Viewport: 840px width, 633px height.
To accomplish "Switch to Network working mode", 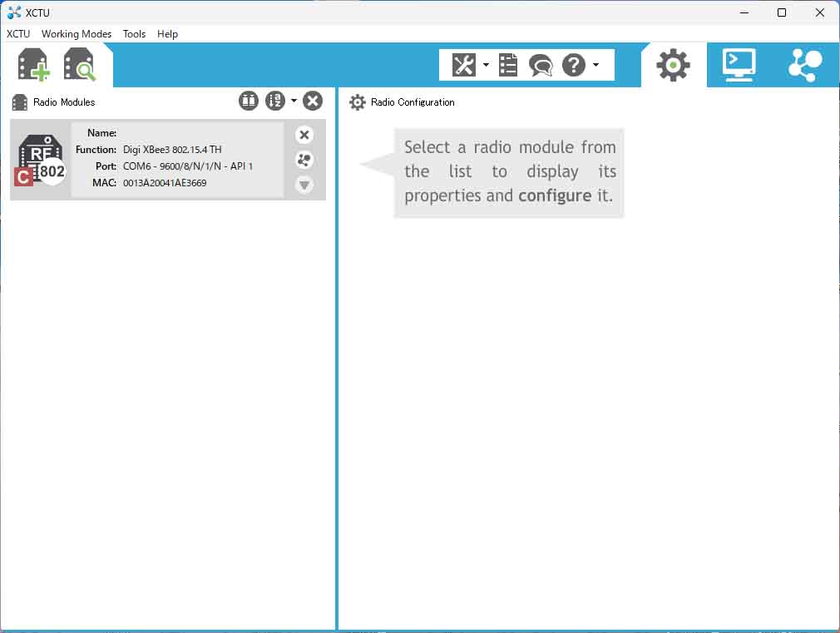I will click(805, 65).
